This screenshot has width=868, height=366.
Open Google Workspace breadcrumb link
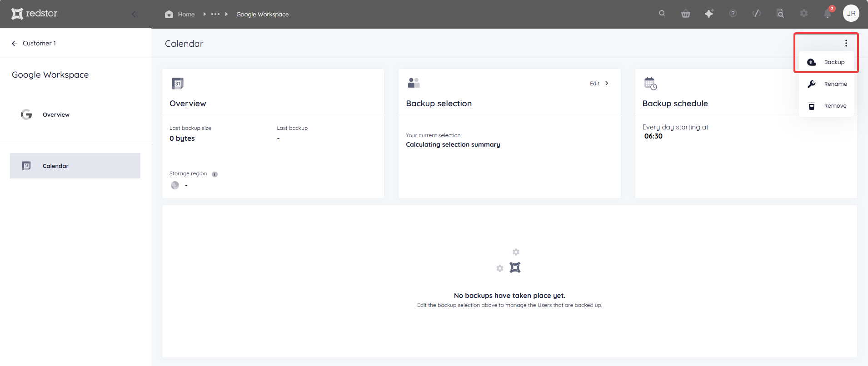point(262,14)
